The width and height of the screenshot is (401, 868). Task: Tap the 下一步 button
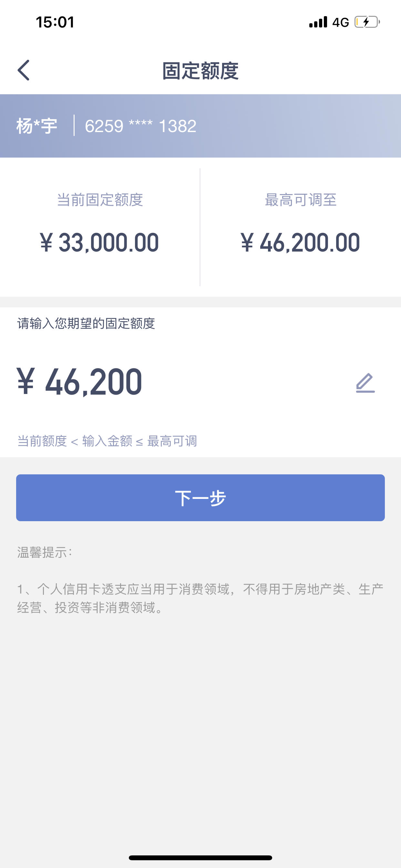[200, 498]
